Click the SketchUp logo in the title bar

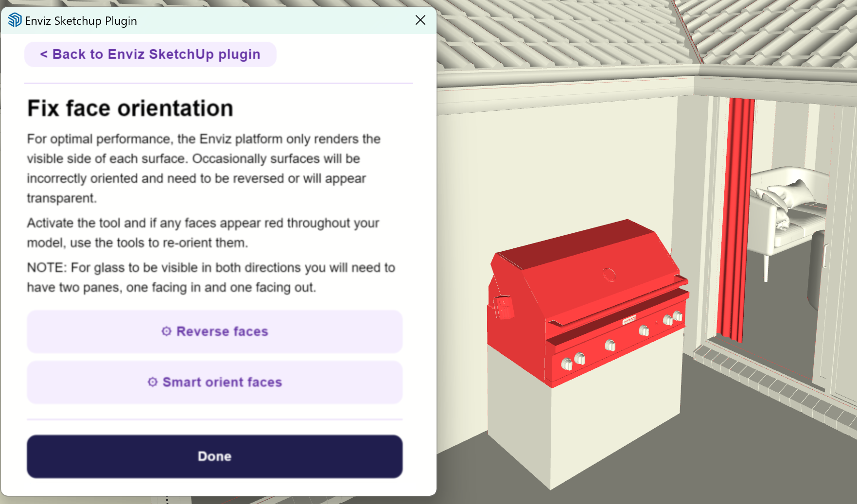pos(15,20)
